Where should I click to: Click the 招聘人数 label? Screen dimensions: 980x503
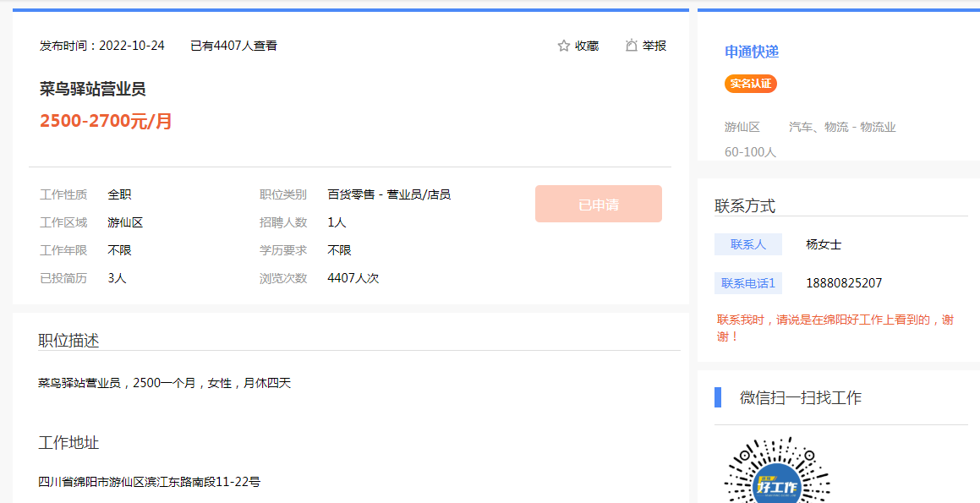(x=283, y=222)
